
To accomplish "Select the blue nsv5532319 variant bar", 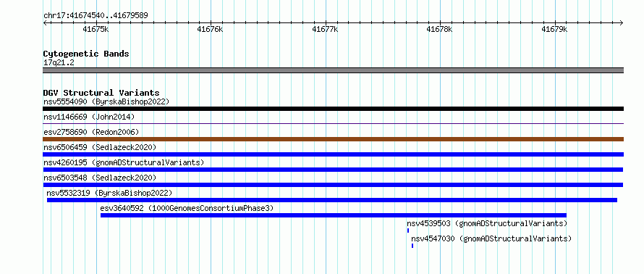I will (x=332, y=200).
